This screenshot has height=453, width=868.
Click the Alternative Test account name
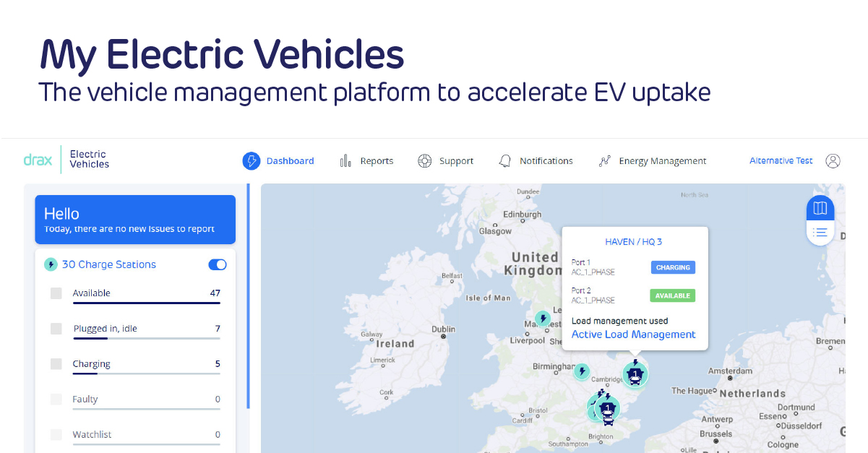tap(781, 161)
